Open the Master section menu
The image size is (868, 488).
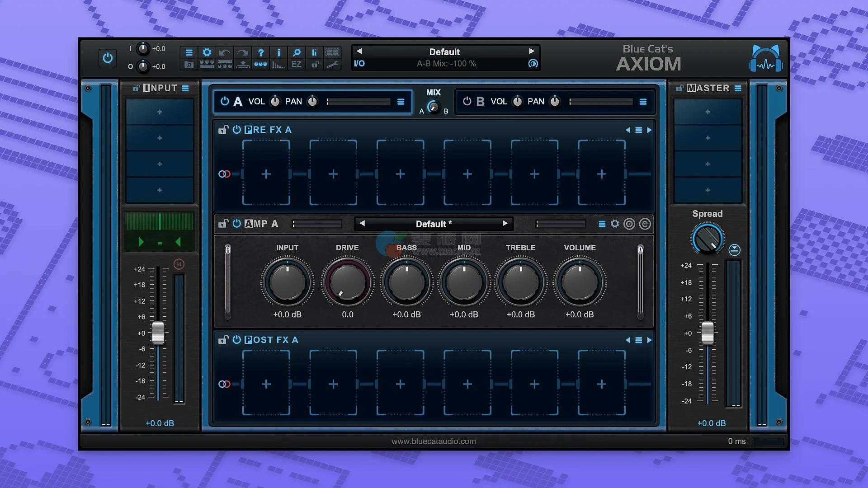[738, 88]
